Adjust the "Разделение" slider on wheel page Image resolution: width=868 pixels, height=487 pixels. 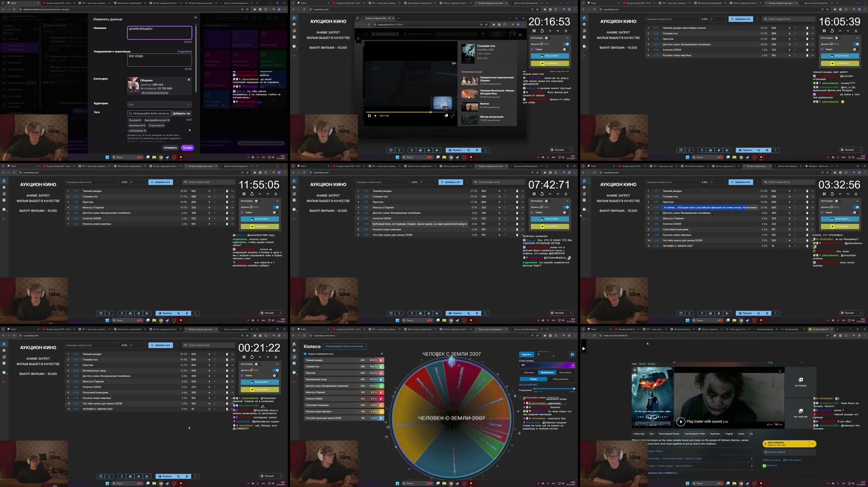coord(554,389)
